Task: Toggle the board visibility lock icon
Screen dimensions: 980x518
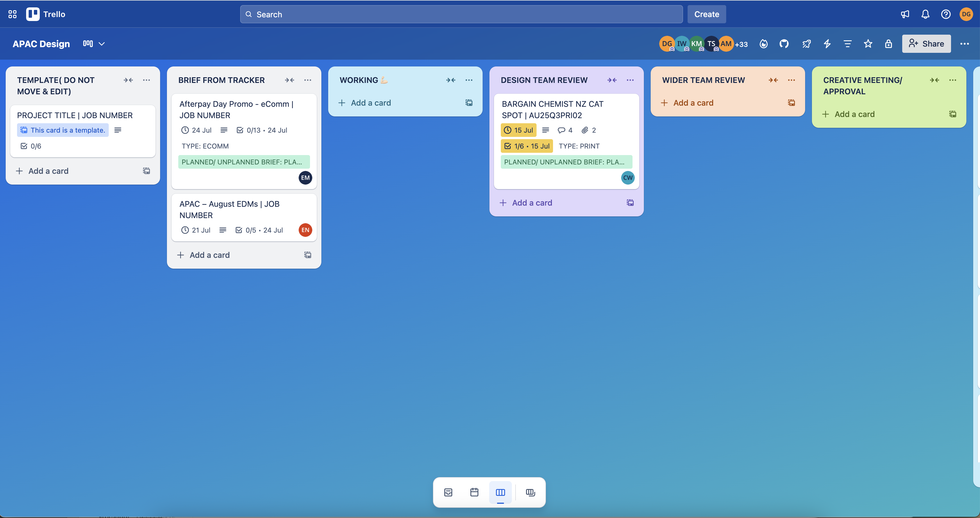Action: tap(888, 44)
